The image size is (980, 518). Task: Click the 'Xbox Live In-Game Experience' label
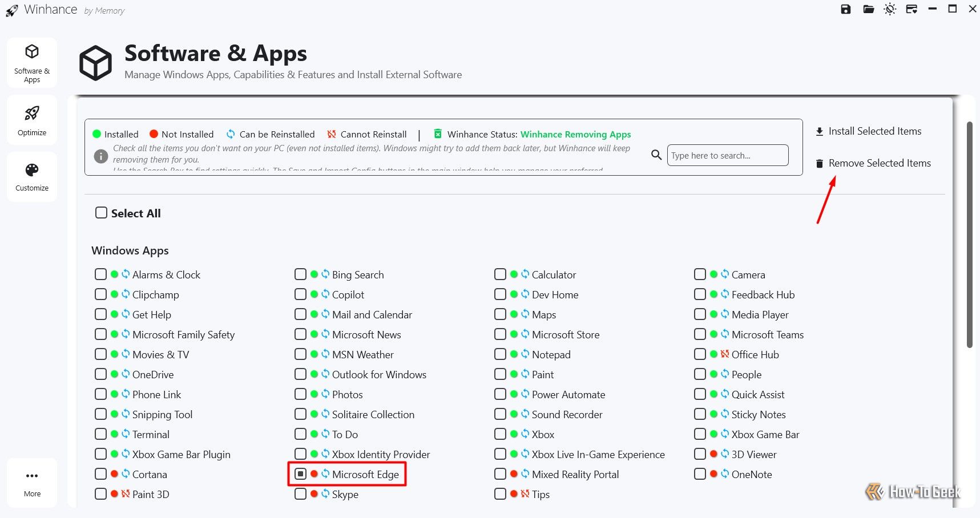[598, 454]
